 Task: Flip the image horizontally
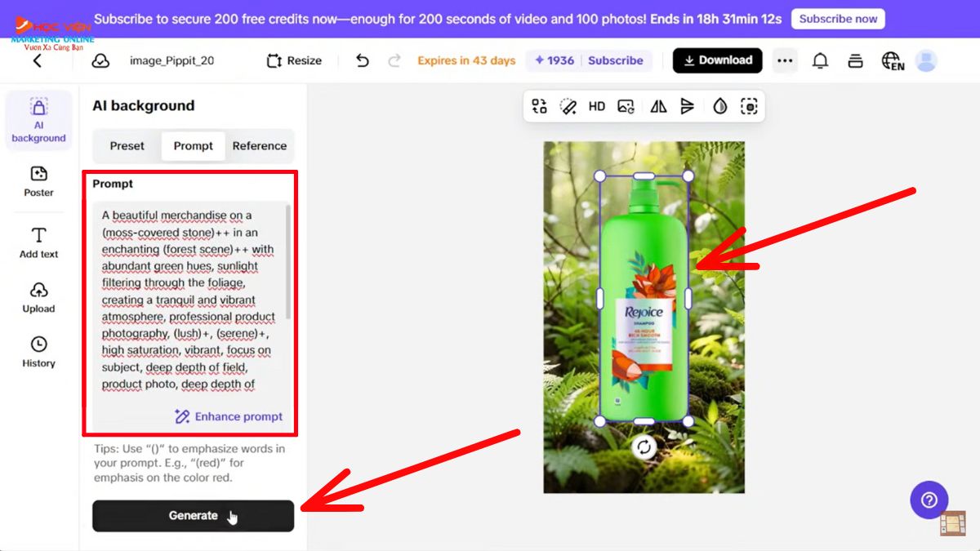(658, 106)
